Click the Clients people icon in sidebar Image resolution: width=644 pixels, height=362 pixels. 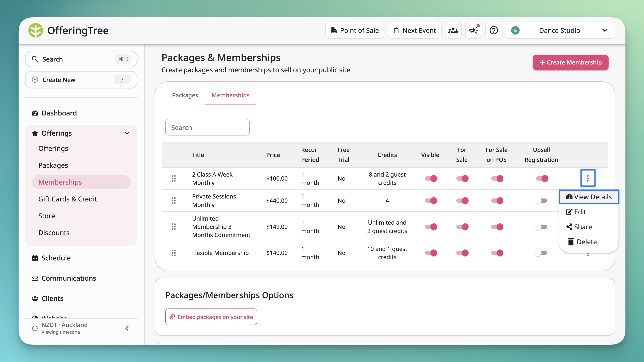pos(35,298)
